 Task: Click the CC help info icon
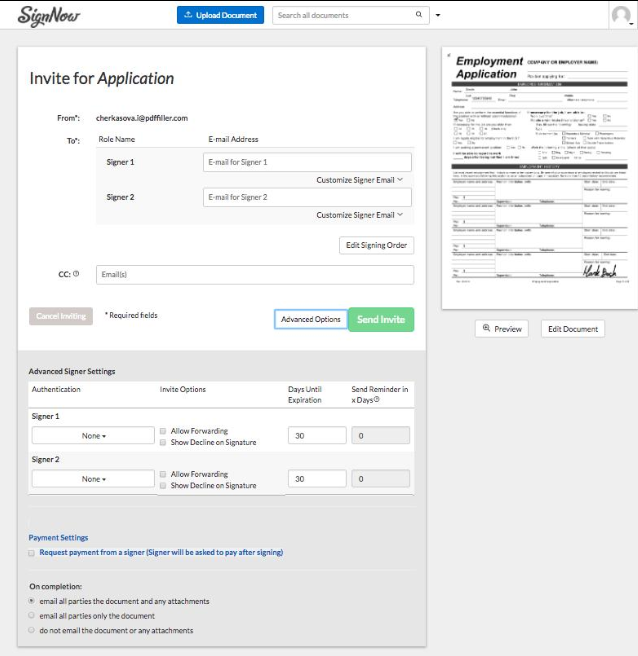(x=76, y=274)
